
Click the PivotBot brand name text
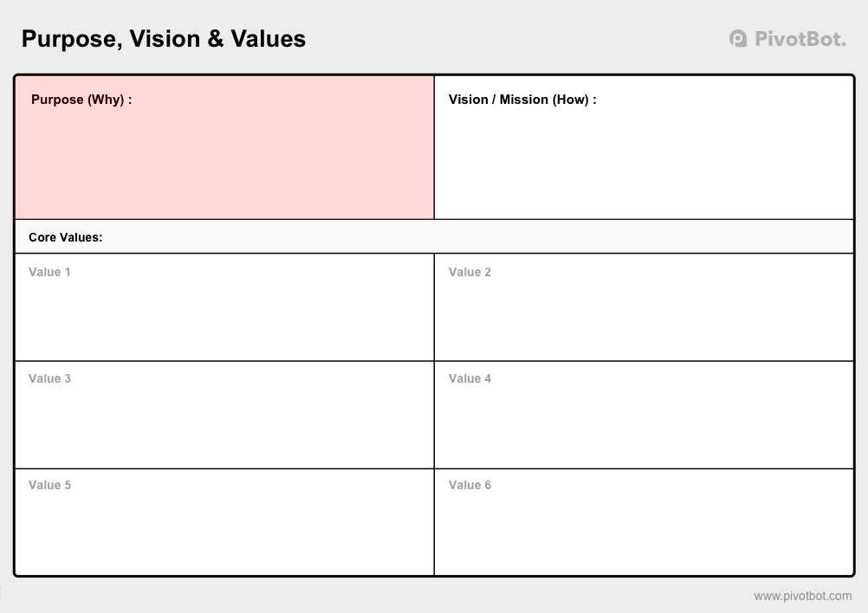click(x=800, y=39)
